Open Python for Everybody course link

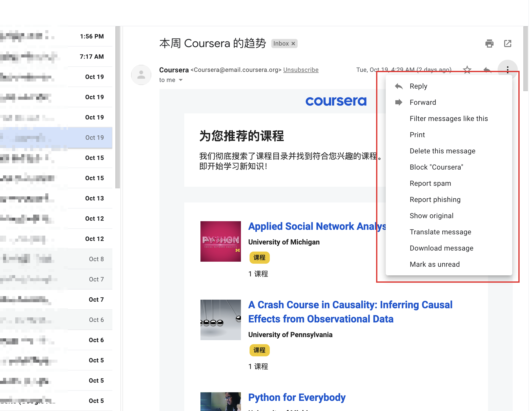[x=297, y=397]
